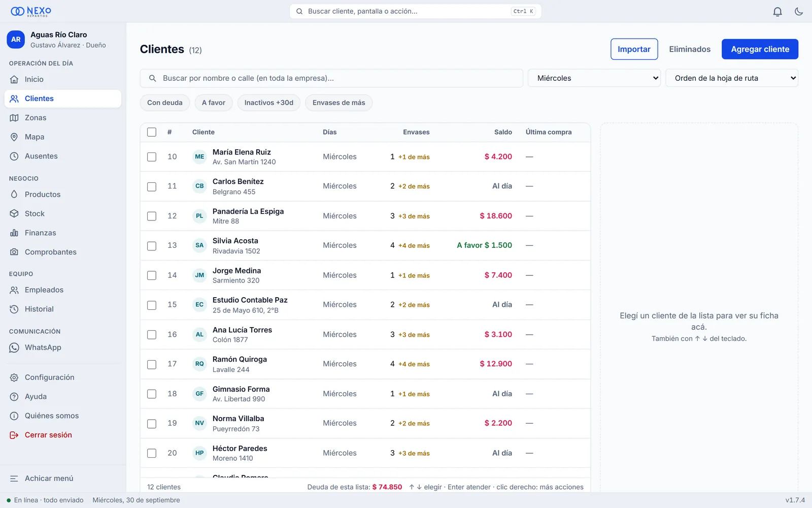Screen dimensions: 812x508
Task: Apply the A favor filter chip
Action: click(x=214, y=103)
